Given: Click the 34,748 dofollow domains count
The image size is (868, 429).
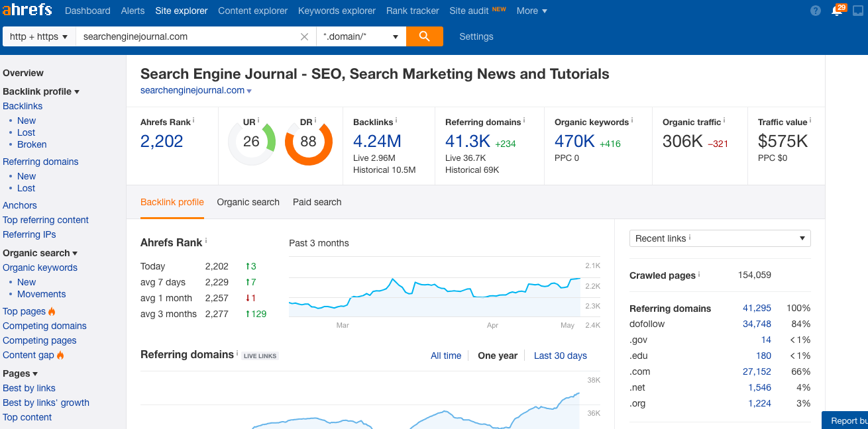Looking at the screenshot, I should (757, 324).
